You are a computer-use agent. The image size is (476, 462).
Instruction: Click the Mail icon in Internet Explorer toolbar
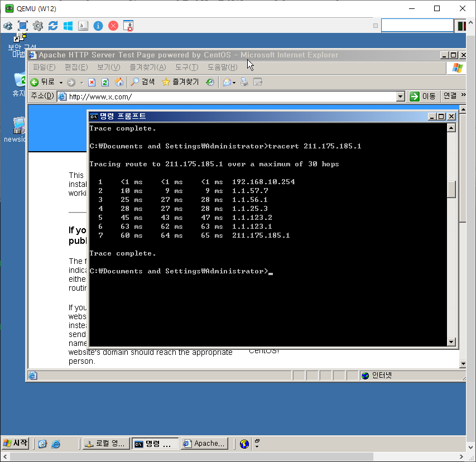227,82
